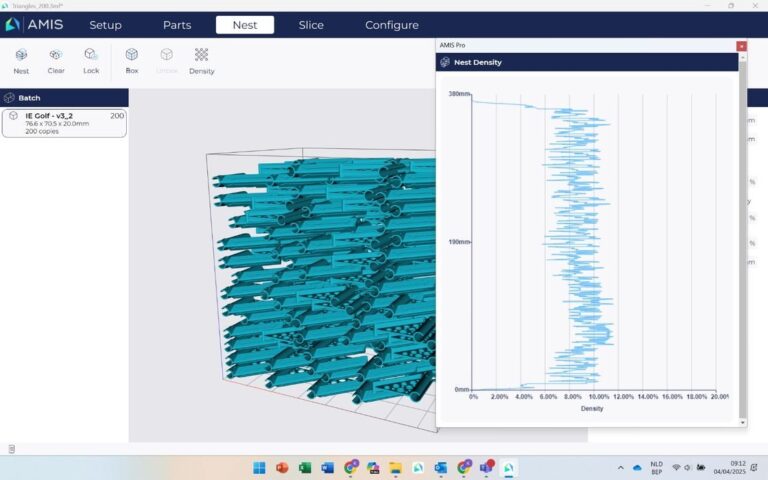Click the '200 copies' text
Image resolution: width=768 pixels, height=480 pixels.
[x=42, y=131]
